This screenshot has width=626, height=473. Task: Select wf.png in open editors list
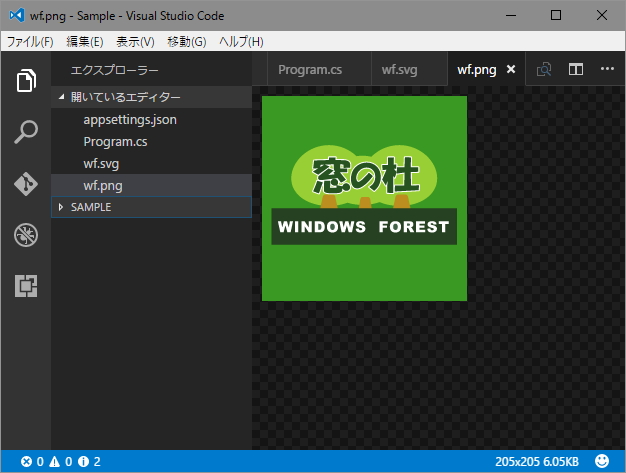(x=151, y=185)
